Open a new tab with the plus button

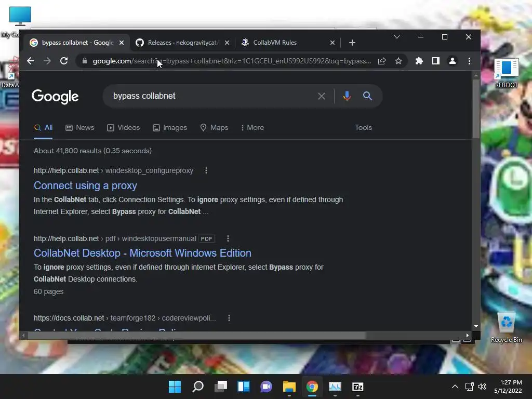pyautogui.click(x=352, y=43)
